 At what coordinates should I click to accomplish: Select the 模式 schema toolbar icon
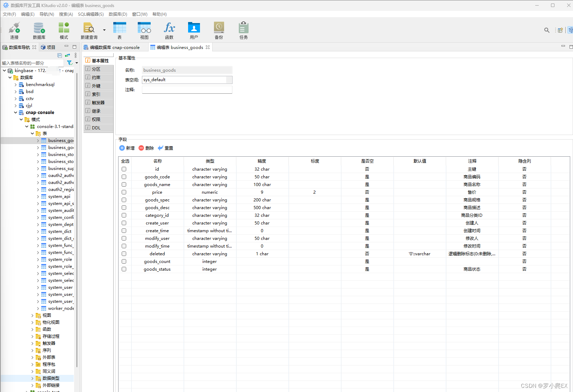click(63, 30)
